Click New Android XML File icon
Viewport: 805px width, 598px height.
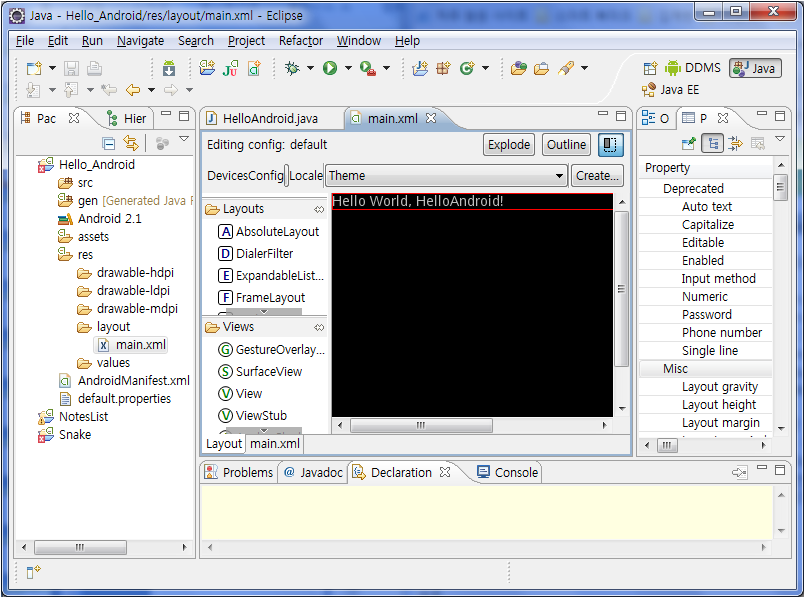(x=255, y=68)
